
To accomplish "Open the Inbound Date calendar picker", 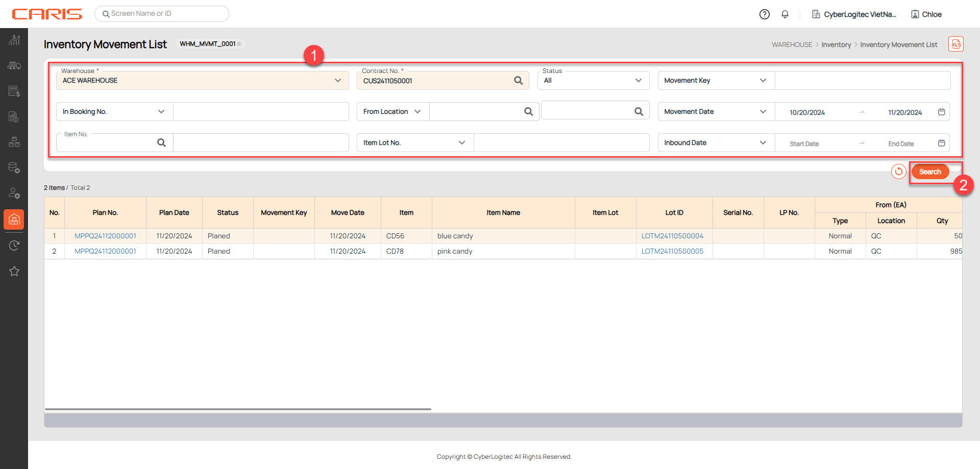I will [941, 143].
